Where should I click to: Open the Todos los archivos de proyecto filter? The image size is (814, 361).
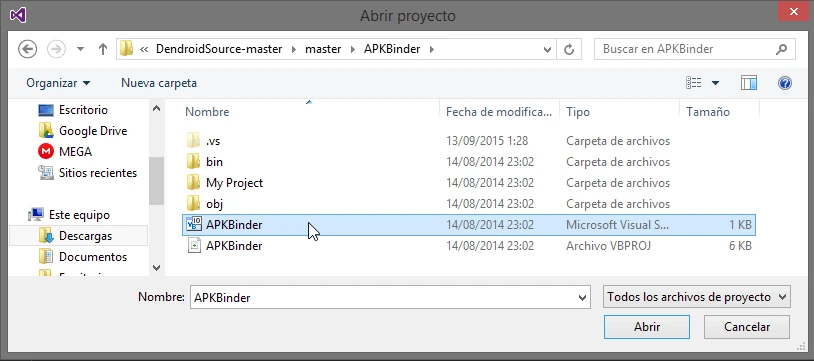click(697, 297)
